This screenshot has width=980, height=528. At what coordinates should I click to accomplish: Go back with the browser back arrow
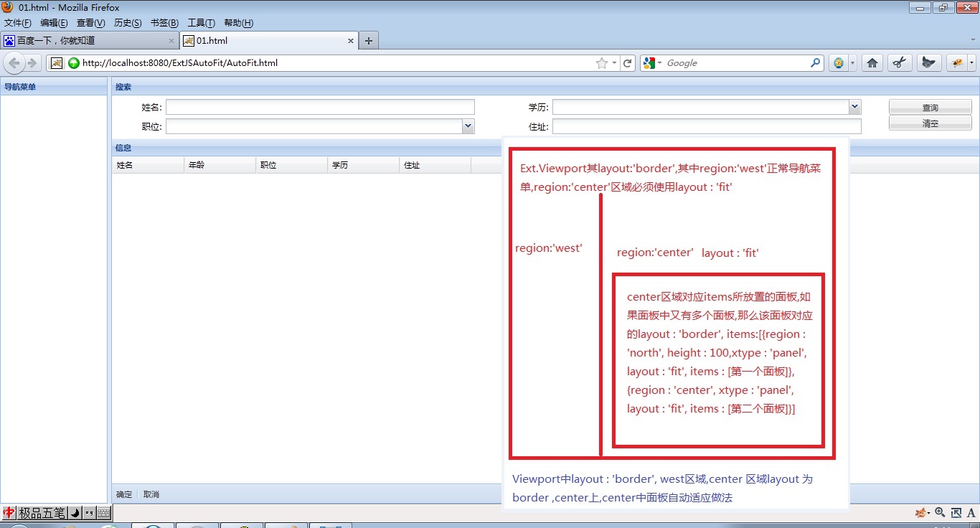[x=14, y=63]
